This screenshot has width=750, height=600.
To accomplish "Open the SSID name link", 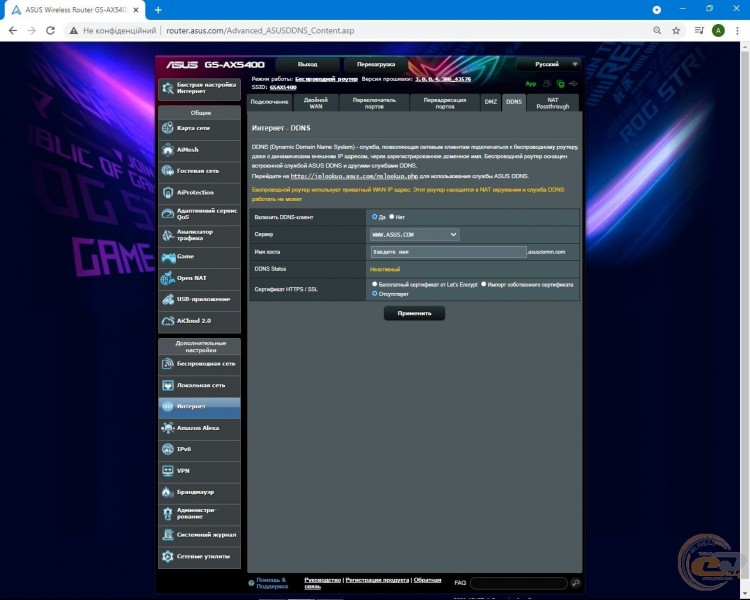I will pos(283,88).
